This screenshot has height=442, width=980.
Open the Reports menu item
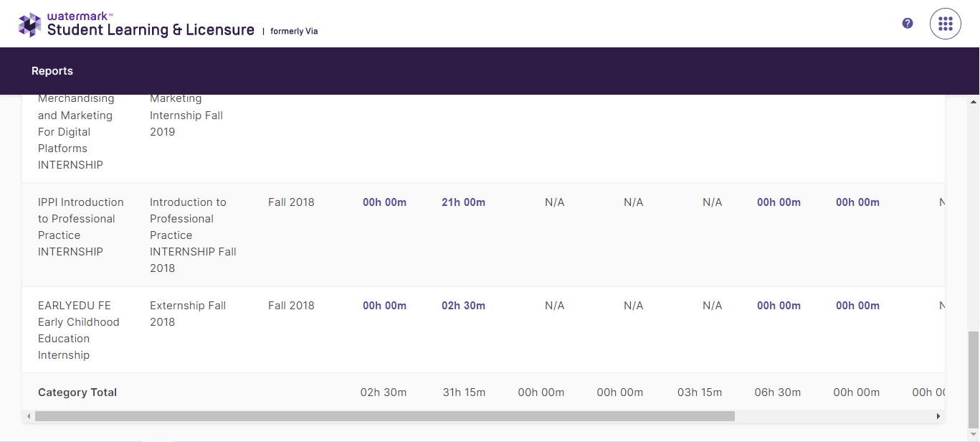coord(52,71)
